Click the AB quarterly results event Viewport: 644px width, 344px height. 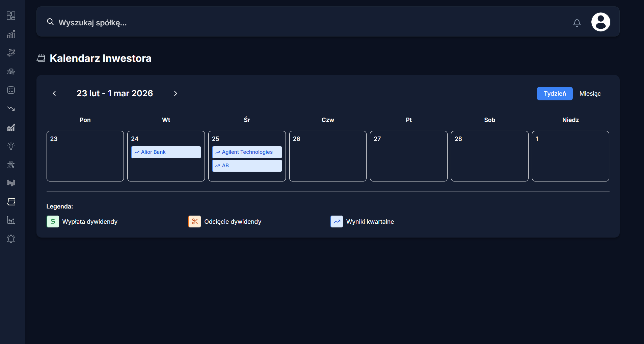247,166
